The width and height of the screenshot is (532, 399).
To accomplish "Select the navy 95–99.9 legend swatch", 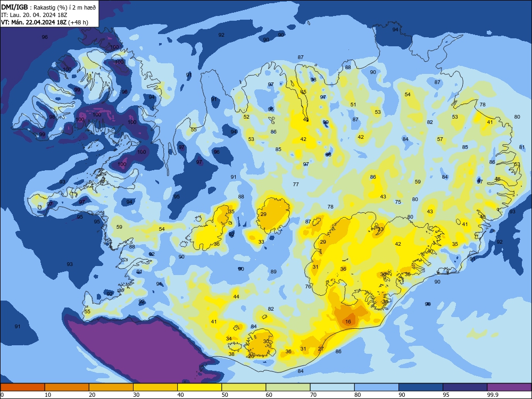I will (465, 387).
